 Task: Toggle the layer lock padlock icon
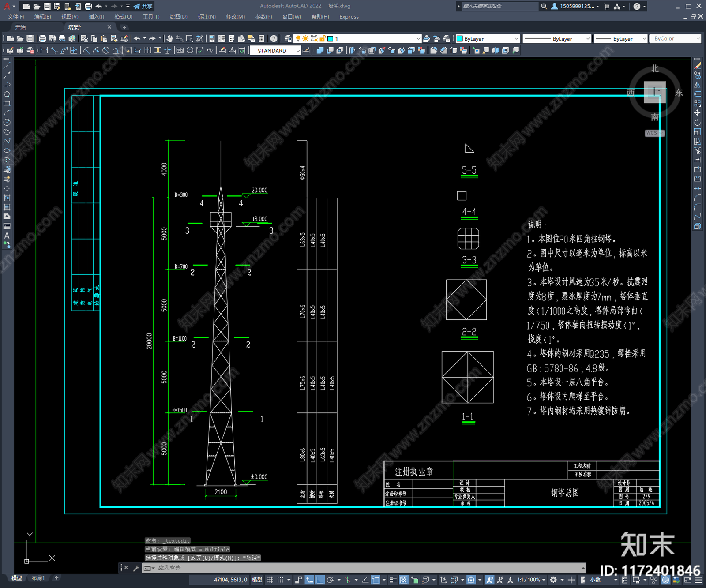323,39
